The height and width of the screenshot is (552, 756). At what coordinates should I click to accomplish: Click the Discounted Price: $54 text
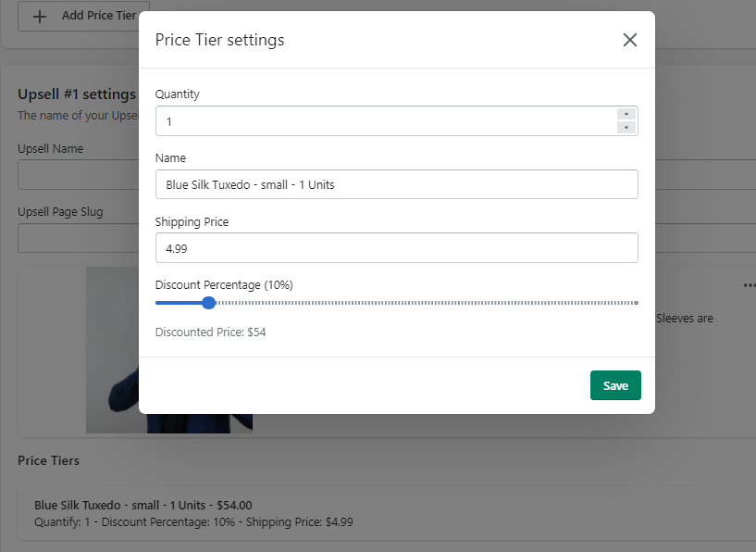[210, 332]
